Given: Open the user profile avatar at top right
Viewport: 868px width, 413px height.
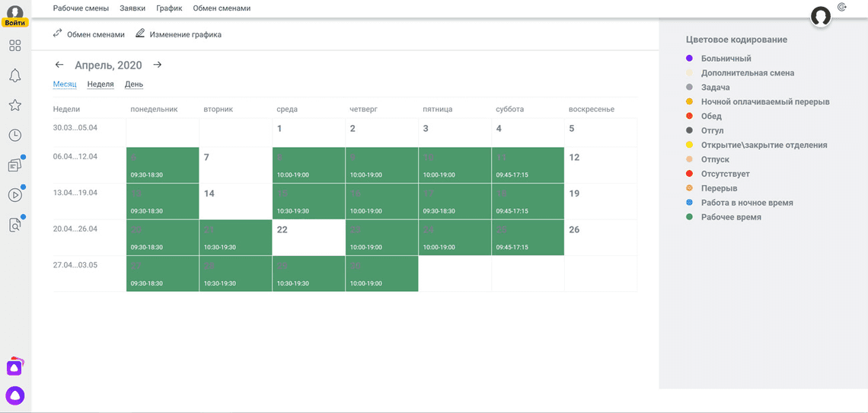Looking at the screenshot, I should pyautogui.click(x=821, y=17).
